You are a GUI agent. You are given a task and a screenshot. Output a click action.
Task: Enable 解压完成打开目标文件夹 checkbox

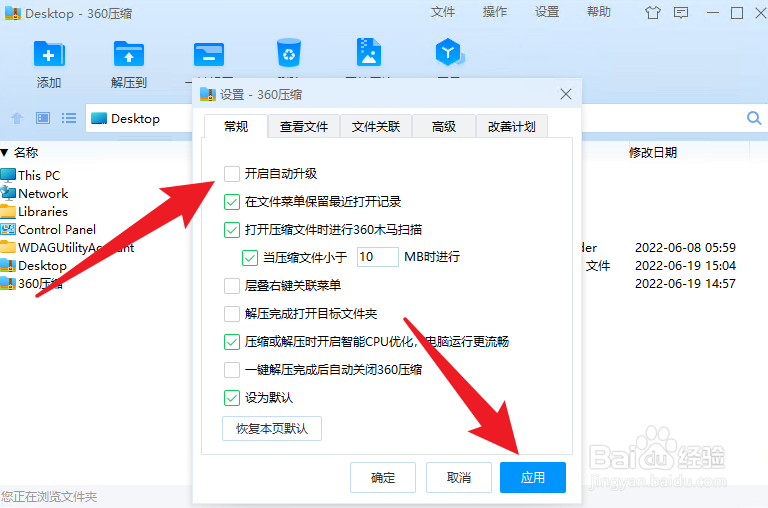click(x=232, y=314)
